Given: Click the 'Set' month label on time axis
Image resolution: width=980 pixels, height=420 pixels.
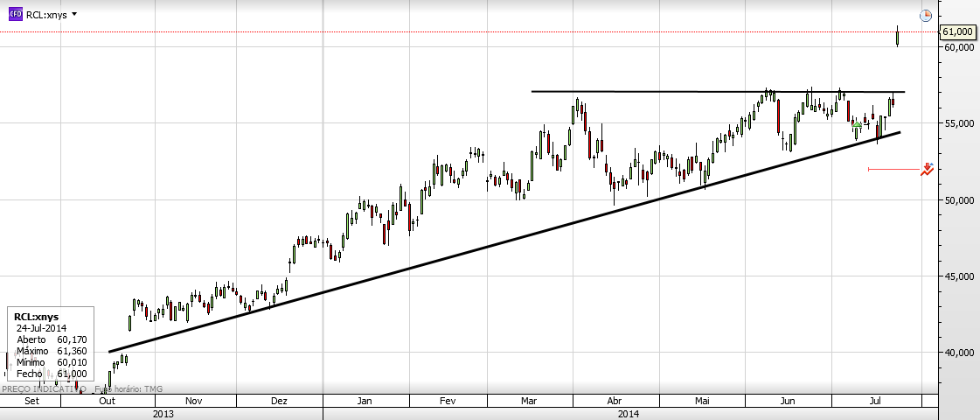Looking at the screenshot, I should (x=31, y=401).
